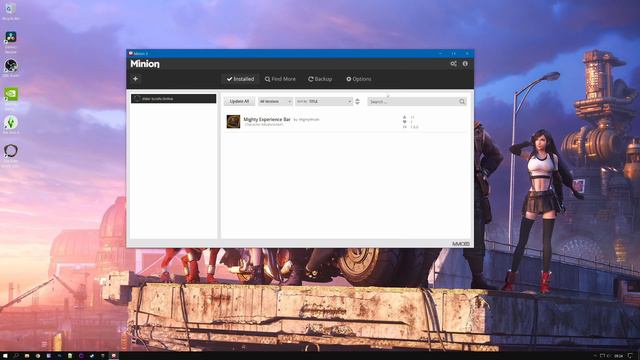Minimize the Minion window
640x360 pixels.
[x=440, y=53]
